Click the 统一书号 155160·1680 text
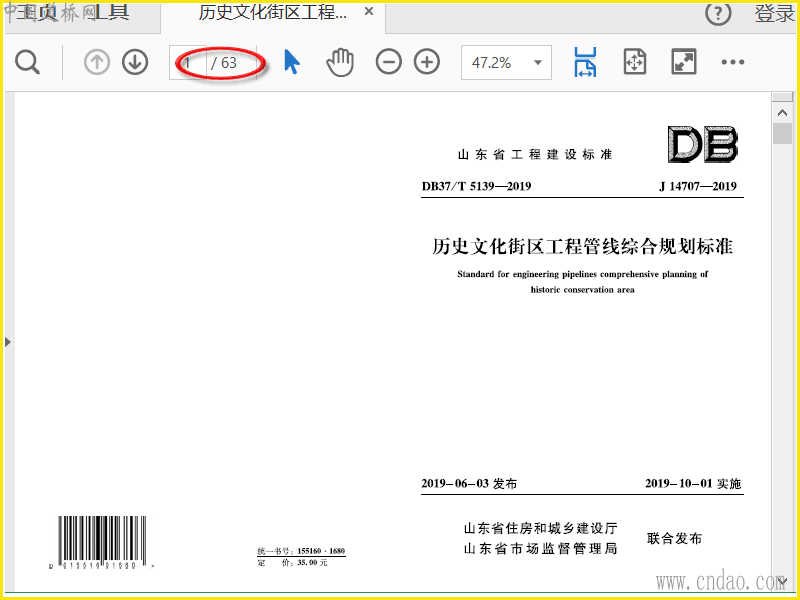 click(x=301, y=551)
